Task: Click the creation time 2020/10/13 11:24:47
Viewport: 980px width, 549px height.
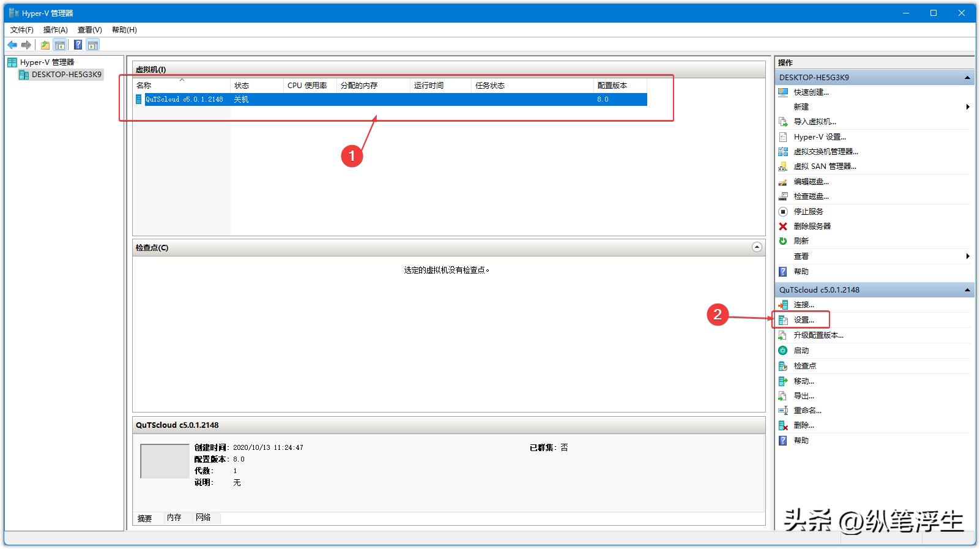Action: click(268, 447)
